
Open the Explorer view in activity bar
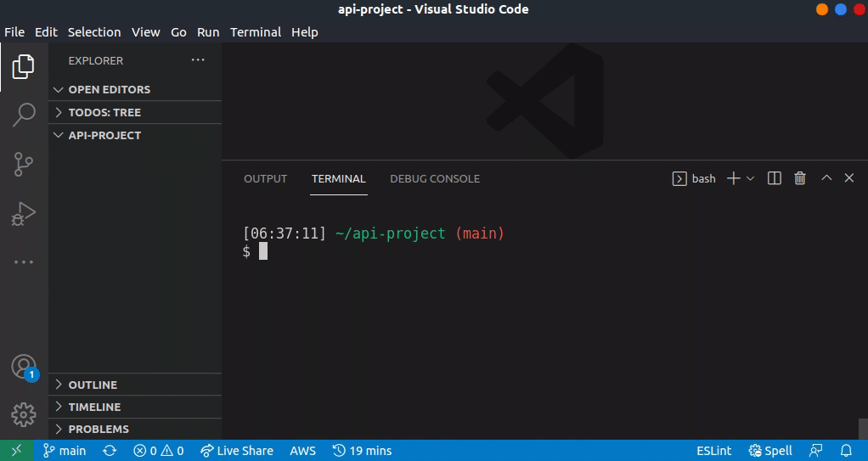pos(23,66)
